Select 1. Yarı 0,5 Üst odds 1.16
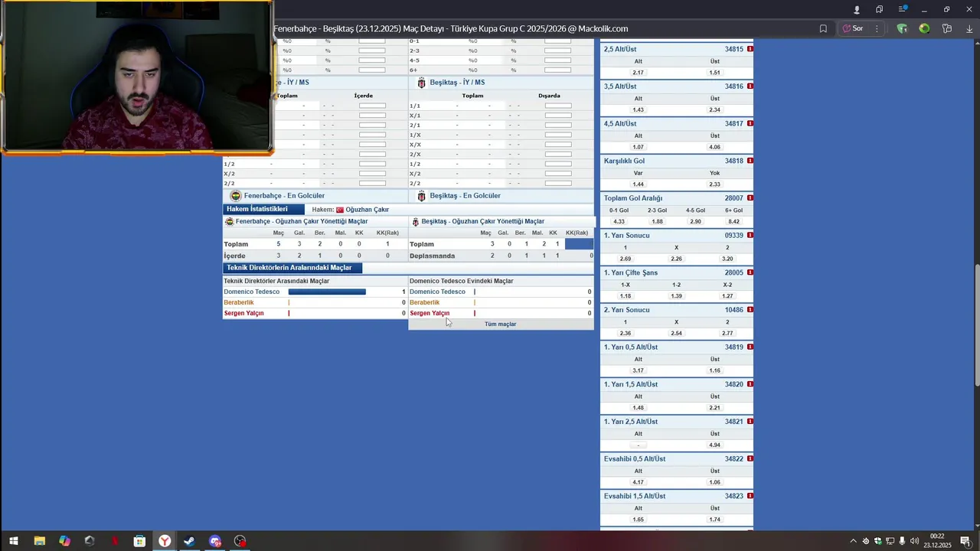 [714, 370]
